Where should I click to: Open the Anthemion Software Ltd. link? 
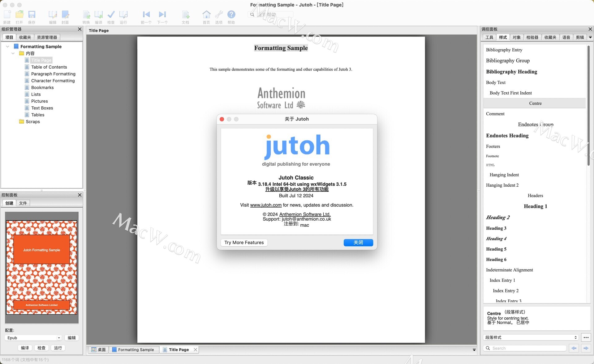[305, 214]
